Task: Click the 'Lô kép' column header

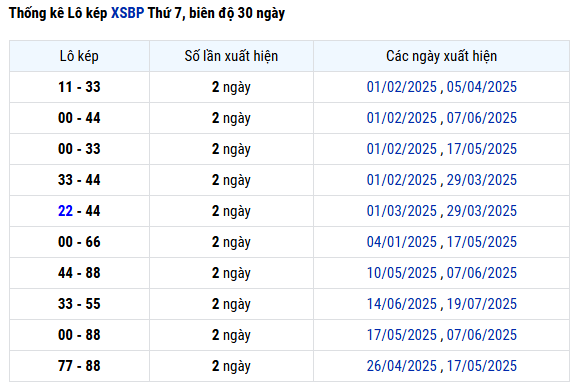Action: (79, 56)
